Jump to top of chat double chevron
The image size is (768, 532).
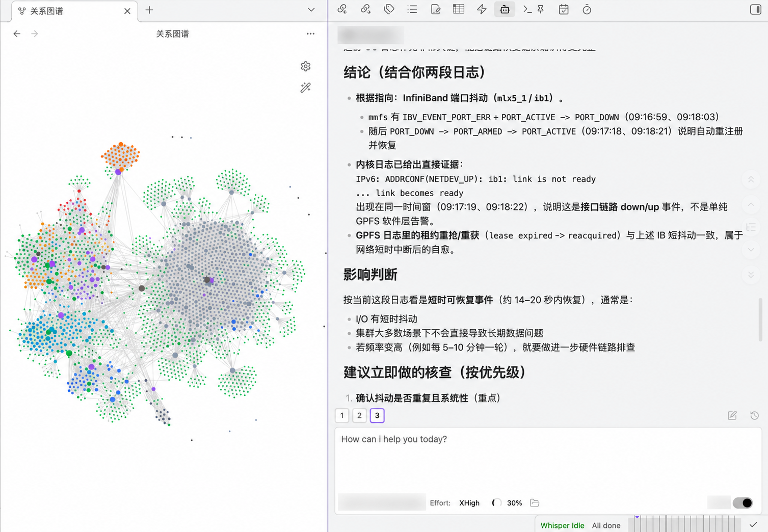pyautogui.click(x=751, y=179)
